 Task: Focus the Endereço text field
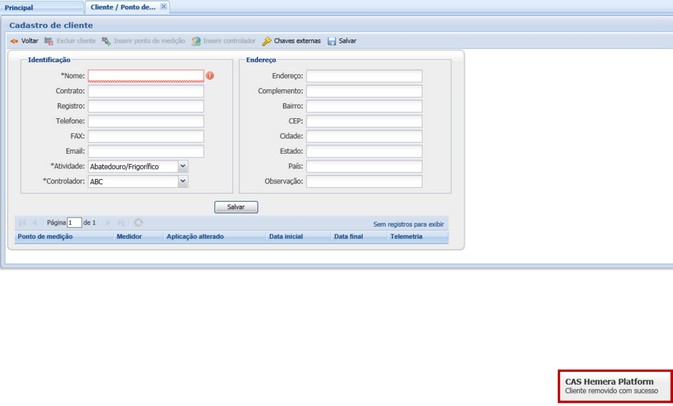tap(364, 76)
